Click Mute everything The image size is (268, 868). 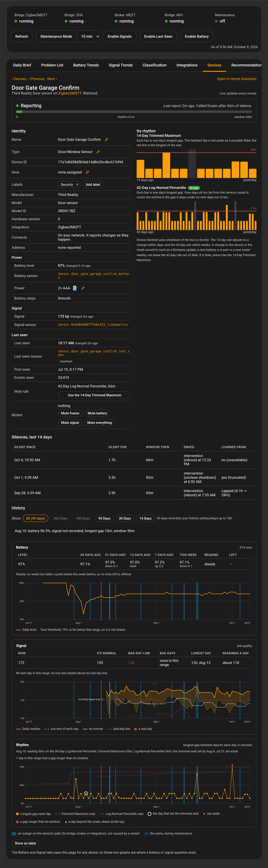99,422
